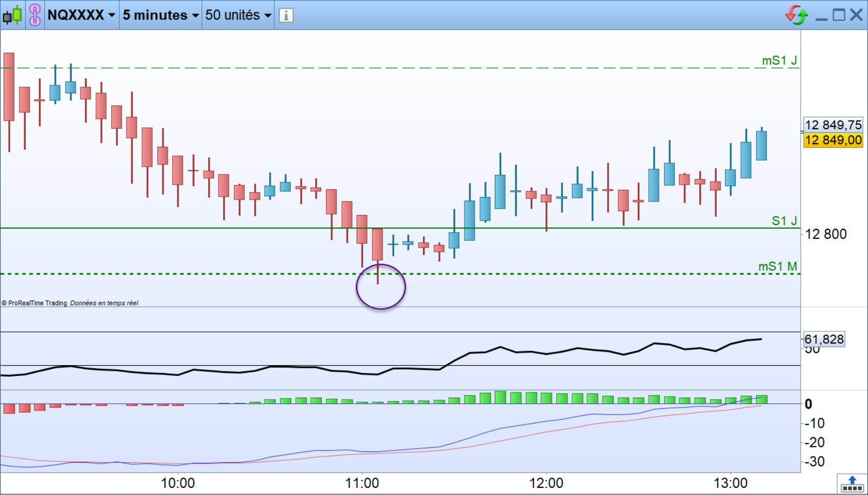This screenshot has width=868, height=495.
Task: Click the -20 value on the MACD scale
Action: 814,442
